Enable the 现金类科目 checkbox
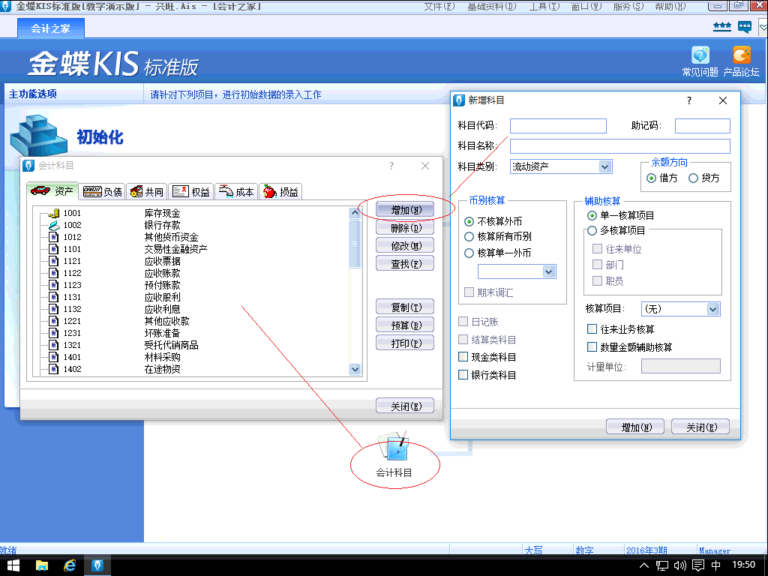This screenshot has height=576, width=768. [x=463, y=357]
